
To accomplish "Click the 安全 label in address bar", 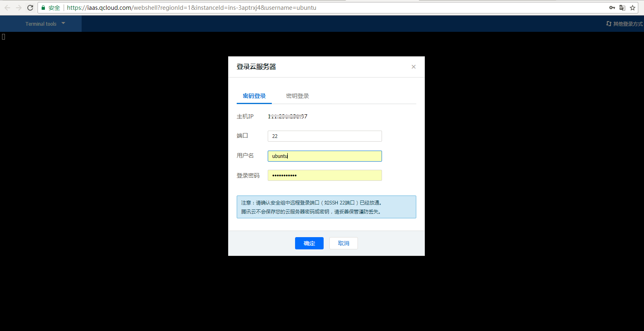I will (54, 8).
